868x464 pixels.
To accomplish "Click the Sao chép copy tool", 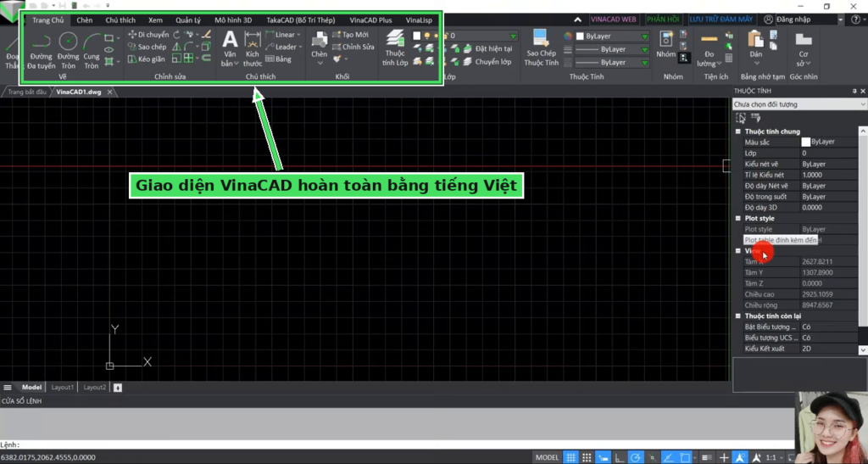I will pos(147,47).
